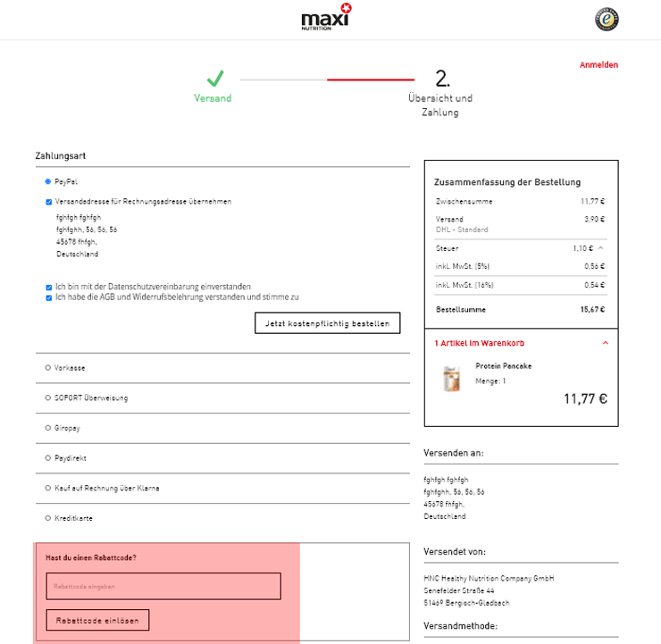661x644 pixels.
Task: Choose SOFORT Überweisung payment method
Action: 48,397
